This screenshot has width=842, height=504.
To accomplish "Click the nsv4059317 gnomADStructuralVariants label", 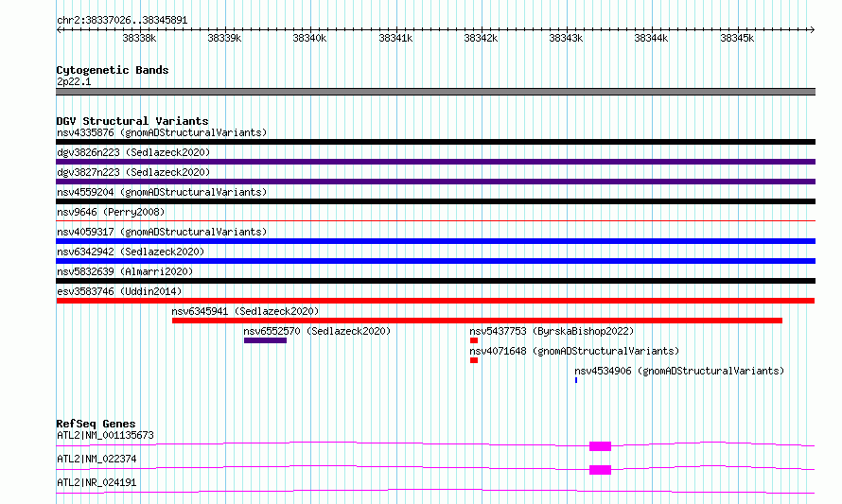I will (162, 232).
